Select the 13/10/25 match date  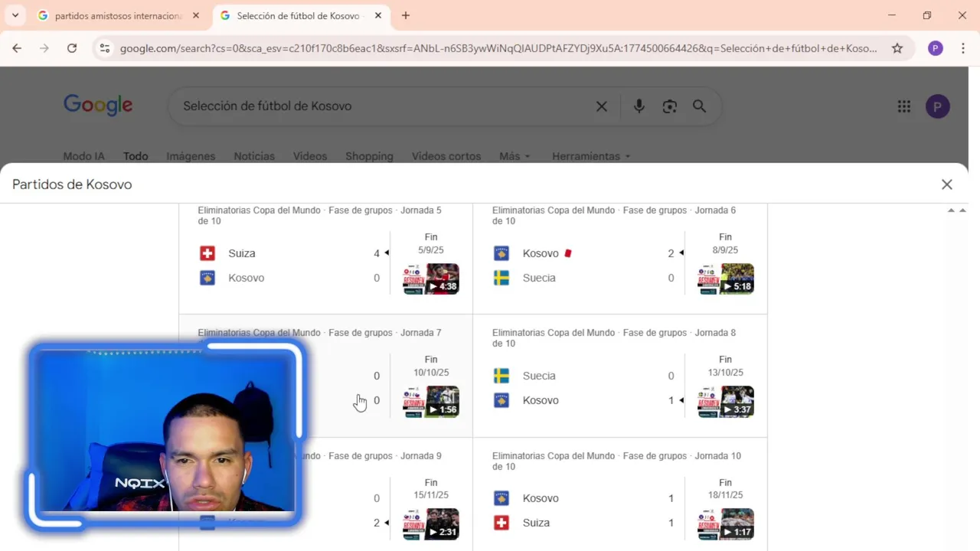pos(726,373)
